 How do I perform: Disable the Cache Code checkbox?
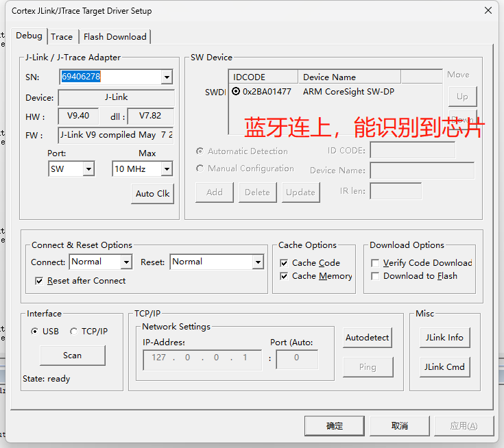coord(285,263)
